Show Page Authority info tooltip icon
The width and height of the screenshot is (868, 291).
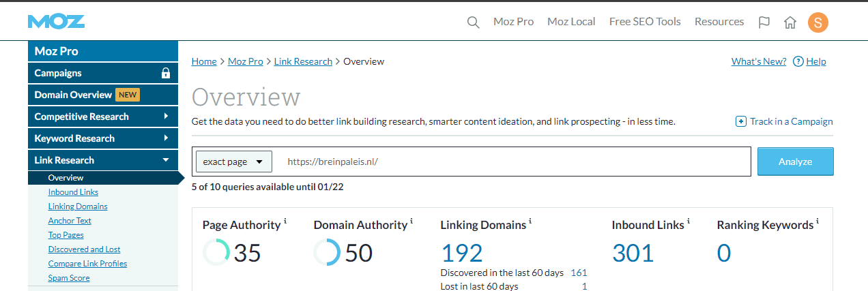(285, 221)
